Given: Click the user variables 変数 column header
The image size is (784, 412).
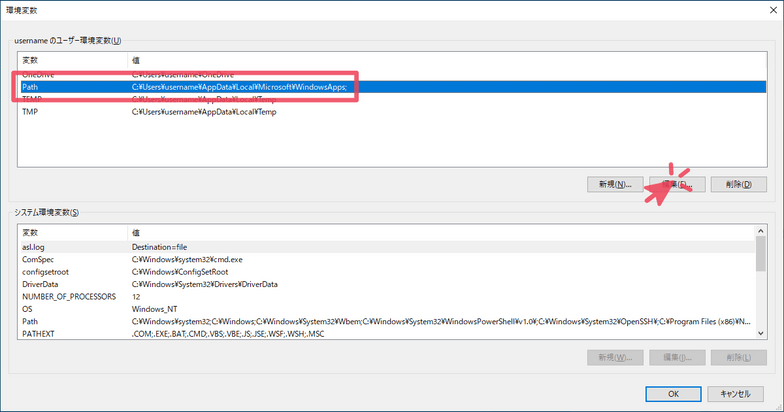Looking at the screenshot, I should [x=70, y=61].
